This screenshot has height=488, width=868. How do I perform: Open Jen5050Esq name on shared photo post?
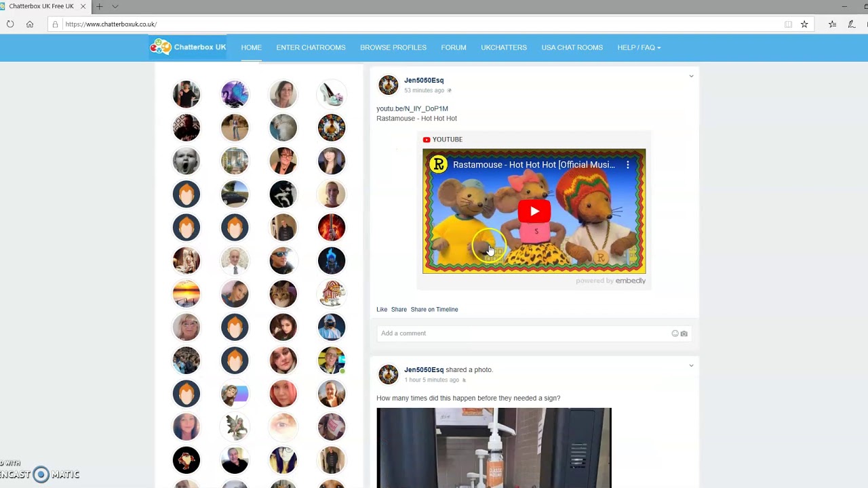424,369
